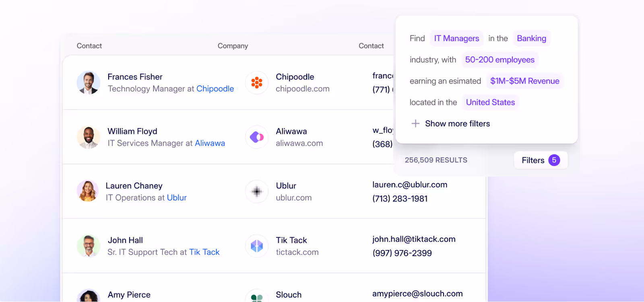Click the ublur.com domain
Viewport: 644px width, 302px height.
[293, 198]
